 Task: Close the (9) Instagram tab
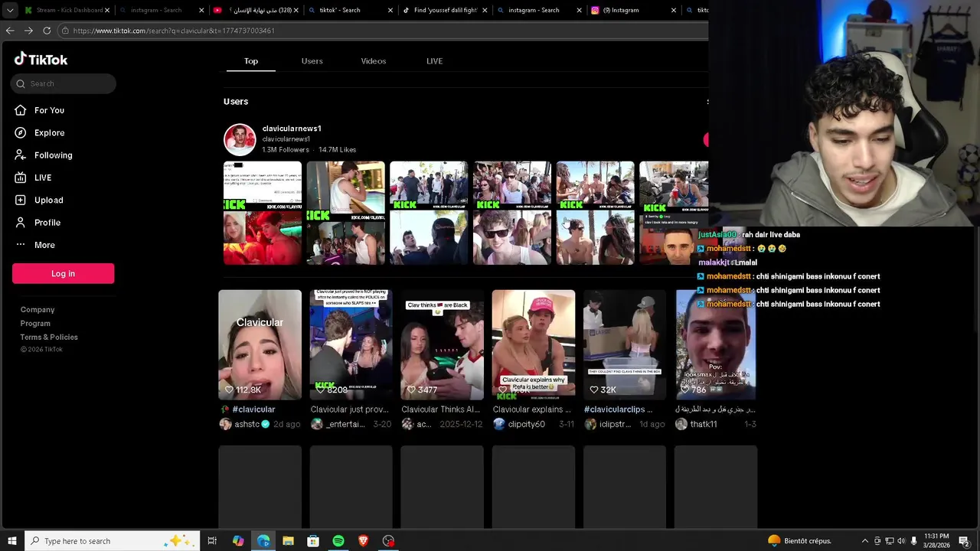(674, 10)
